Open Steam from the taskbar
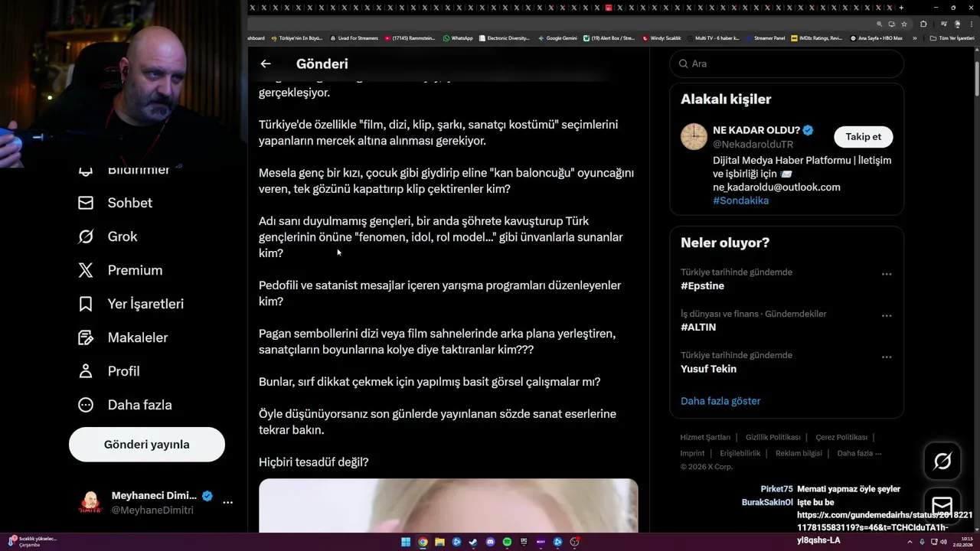The width and height of the screenshot is (980, 551). (473, 542)
